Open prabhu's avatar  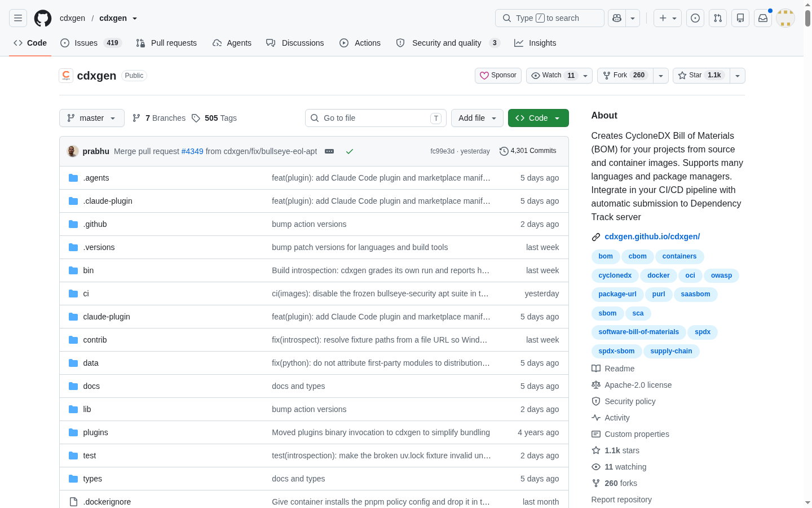(72, 151)
